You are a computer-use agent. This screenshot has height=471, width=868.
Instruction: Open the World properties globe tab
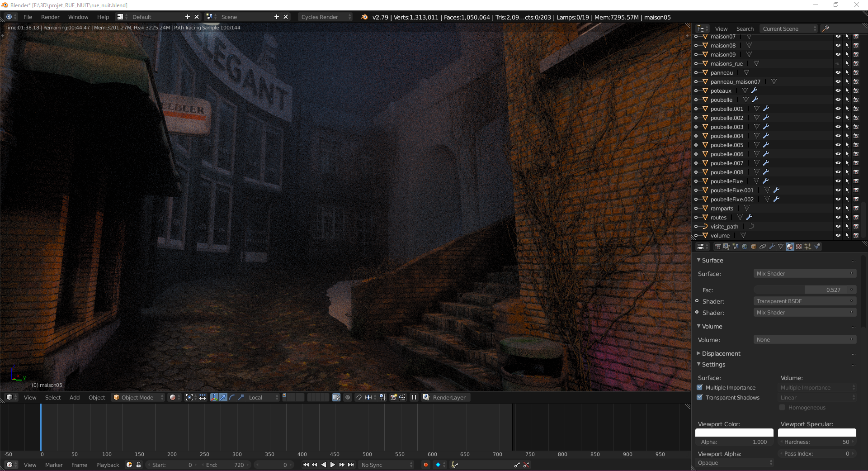[745, 247]
